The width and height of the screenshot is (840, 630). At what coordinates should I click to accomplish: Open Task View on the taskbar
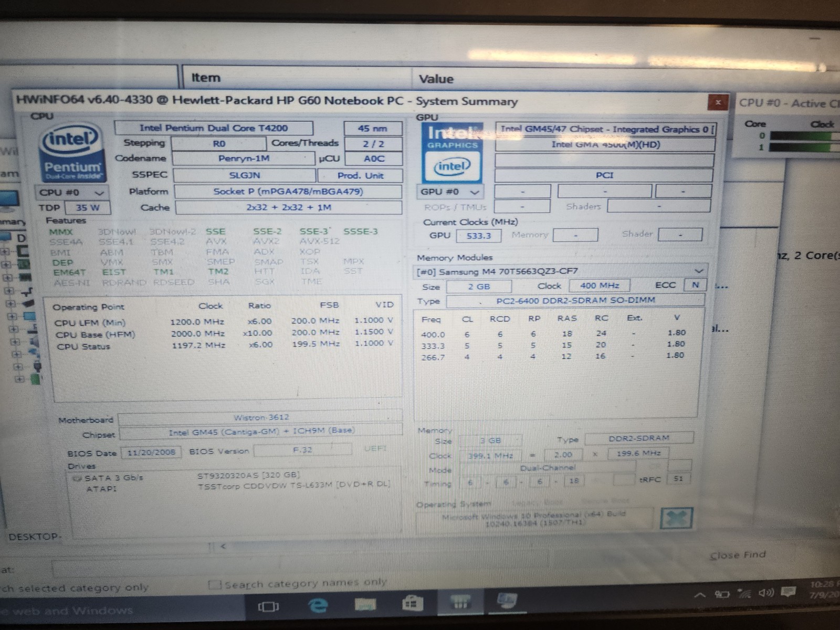click(x=268, y=607)
